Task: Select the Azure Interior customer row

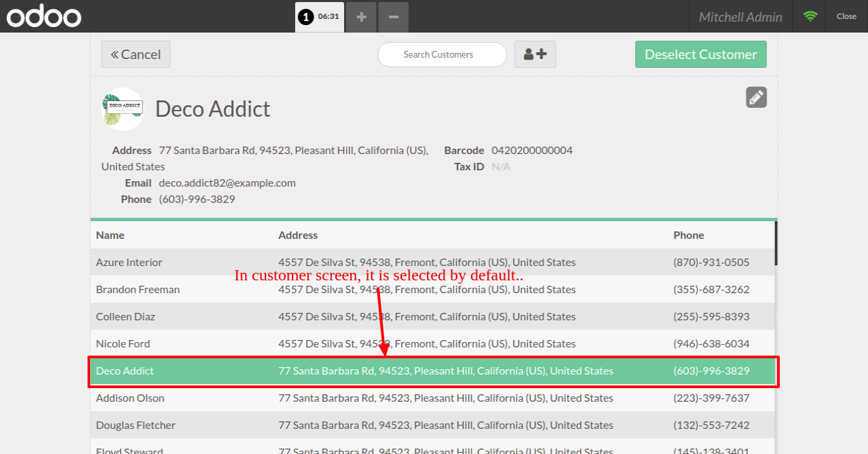Action: pyautogui.click(x=432, y=262)
